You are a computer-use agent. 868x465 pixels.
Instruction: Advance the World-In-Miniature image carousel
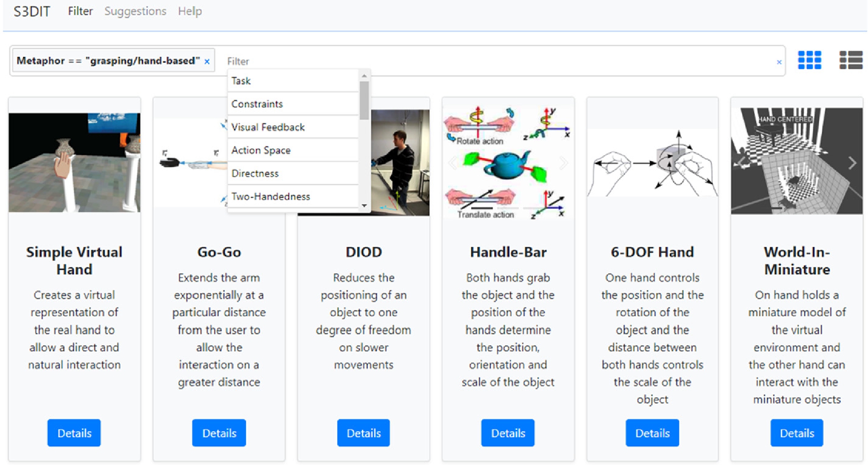852,162
